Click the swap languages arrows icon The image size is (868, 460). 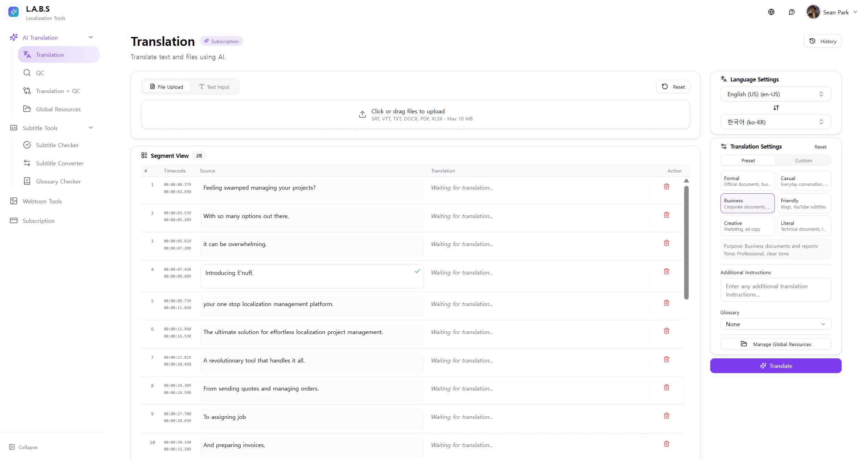[776, 108]
